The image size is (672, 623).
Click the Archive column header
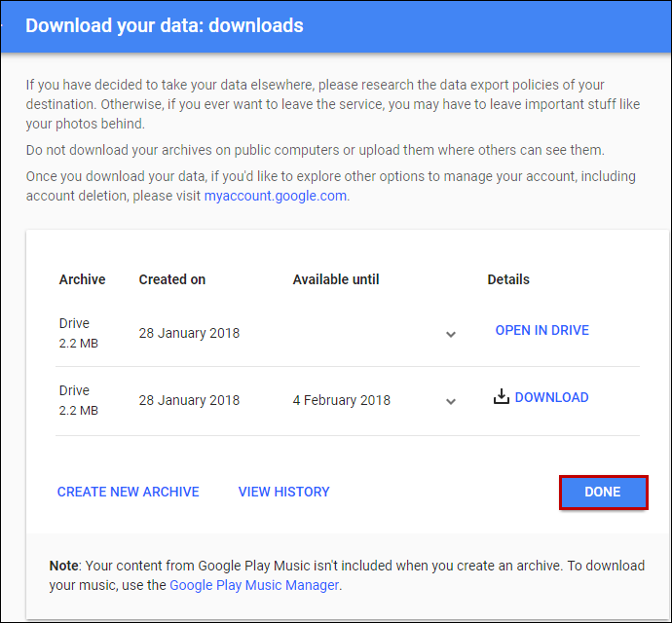(82, 279)
